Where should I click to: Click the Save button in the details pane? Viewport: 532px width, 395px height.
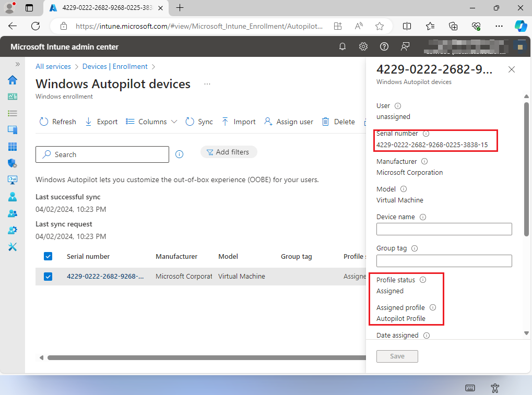tap(397, 356)
